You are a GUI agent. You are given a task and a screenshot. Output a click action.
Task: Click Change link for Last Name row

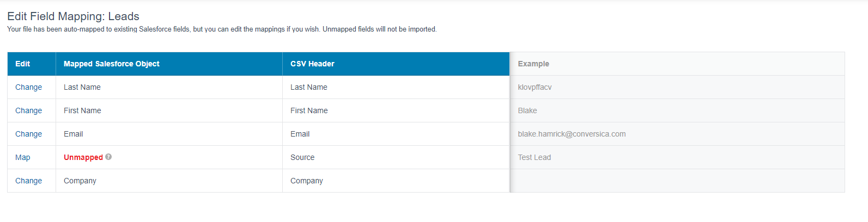pos(28,87)
